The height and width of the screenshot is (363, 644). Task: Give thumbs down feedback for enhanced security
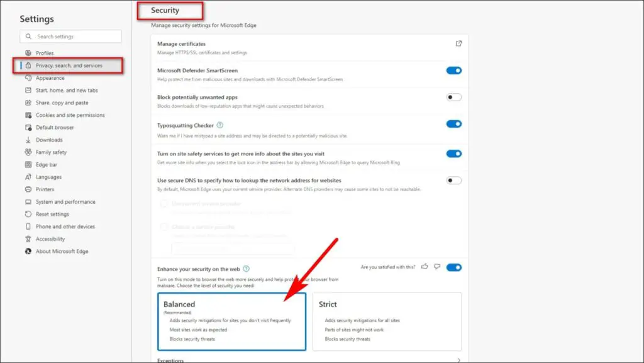coord(437,267)
